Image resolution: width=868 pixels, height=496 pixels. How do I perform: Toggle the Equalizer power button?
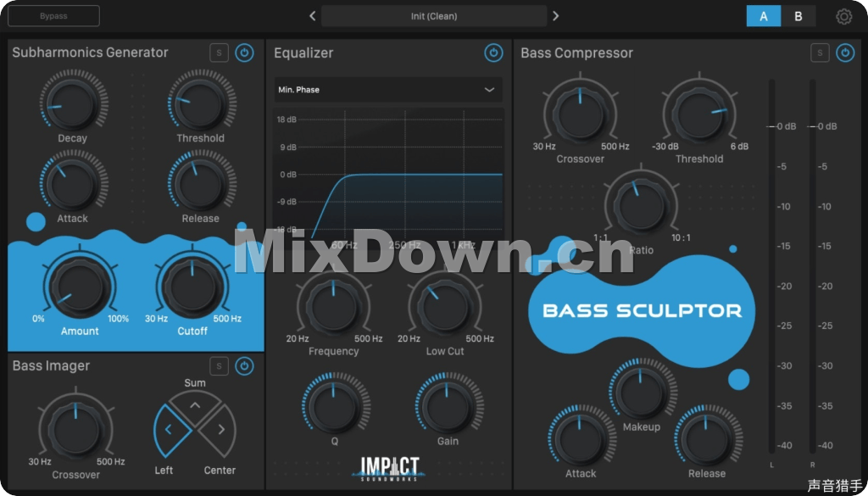coord(494,53)
